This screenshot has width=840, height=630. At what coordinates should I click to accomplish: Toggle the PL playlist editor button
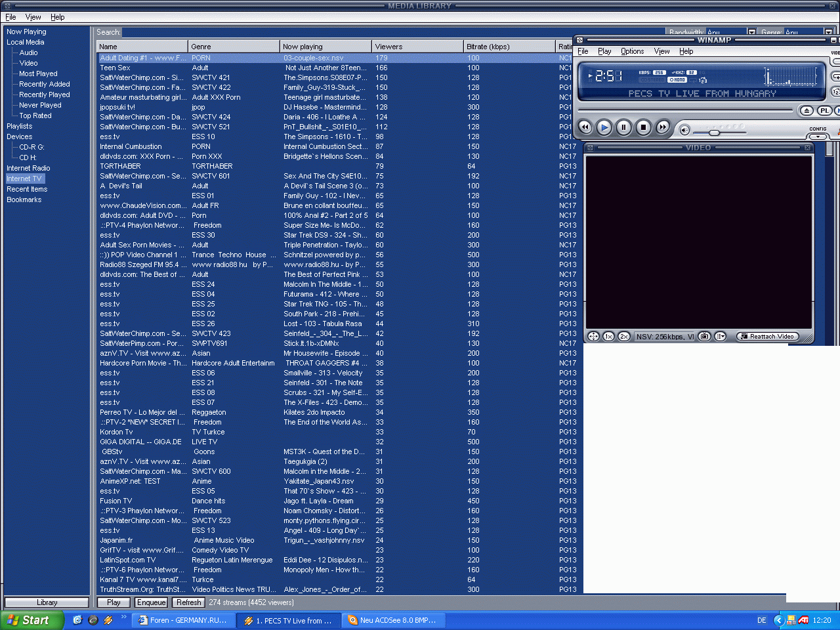point(824,111)
